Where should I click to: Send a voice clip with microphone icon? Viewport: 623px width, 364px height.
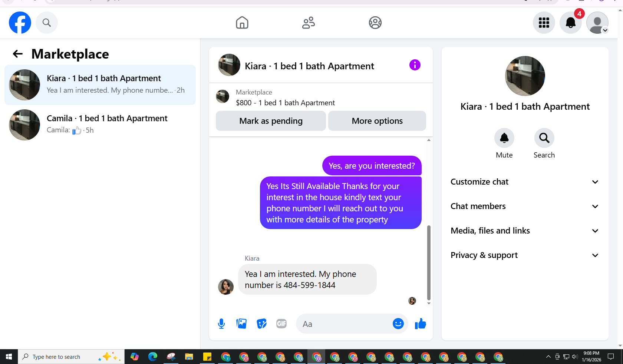(221, 324)
